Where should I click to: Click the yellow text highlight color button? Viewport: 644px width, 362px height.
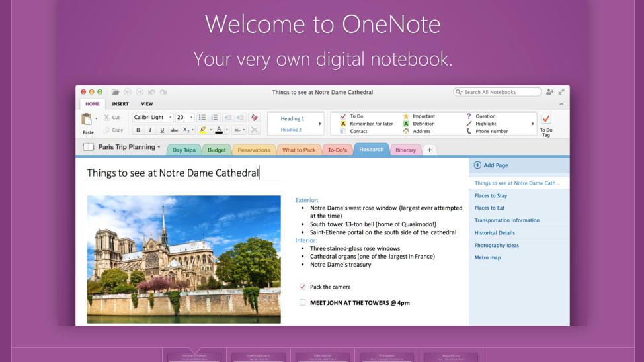pyautogui.click(x=203, y=130)
